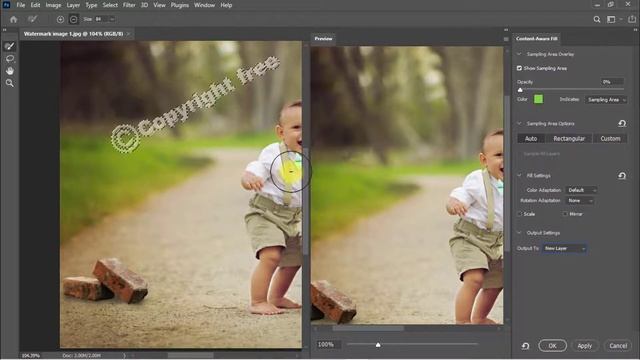
Task: Click the Apply button
Action: point(584,346)
